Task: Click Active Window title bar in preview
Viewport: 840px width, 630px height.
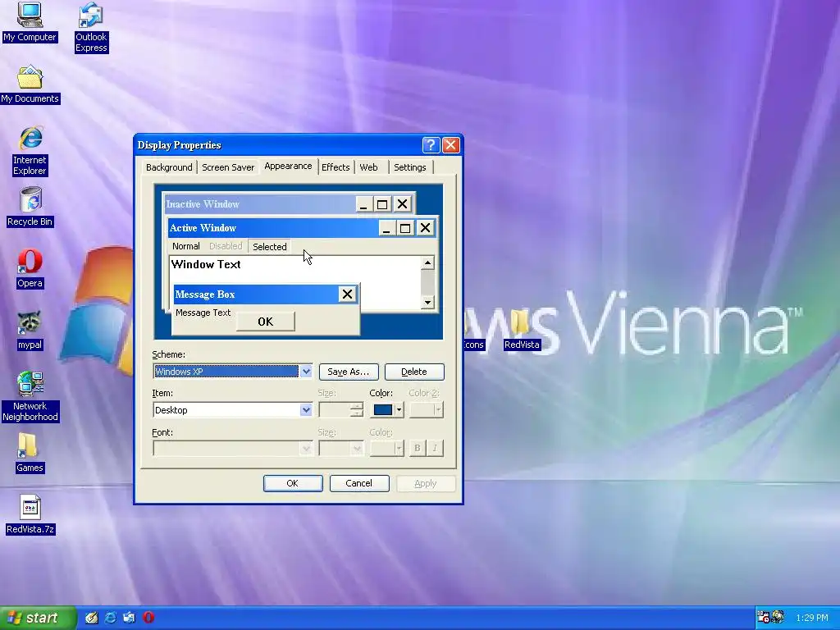Action: click(273, 228)
